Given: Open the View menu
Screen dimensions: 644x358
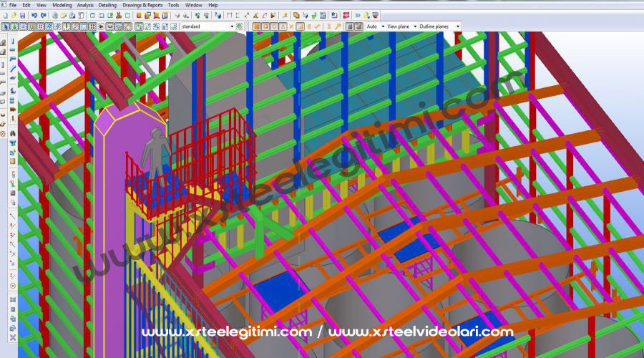Looking at the screenshot, I should click(41, 5).
